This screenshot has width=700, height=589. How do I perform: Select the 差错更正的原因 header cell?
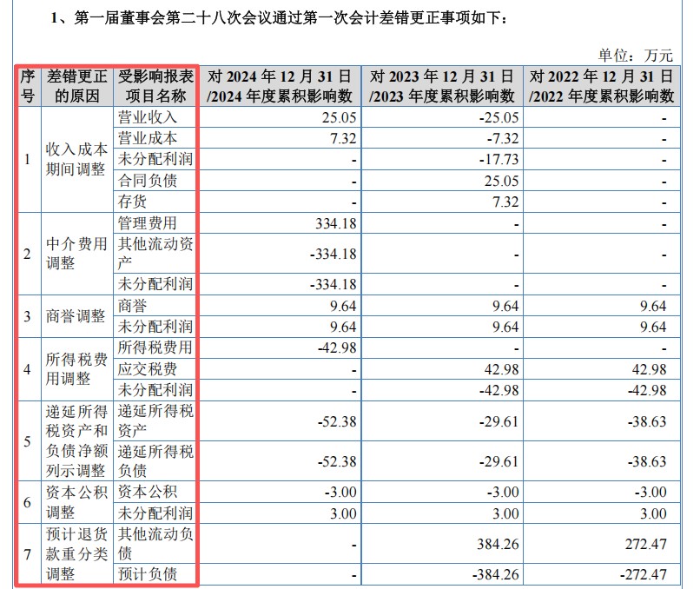[x=77, y=85]
